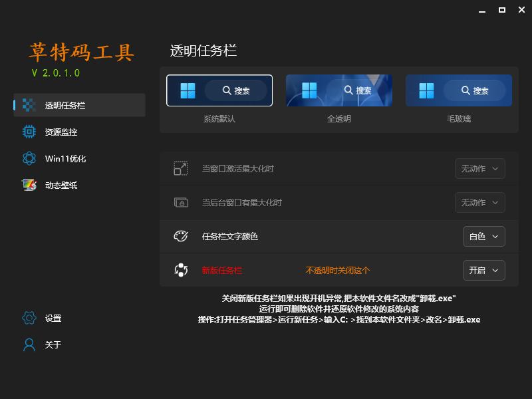Close the 草特码工具 window
The height and width of the screenshot is (399, 532).
pos(522,10)
